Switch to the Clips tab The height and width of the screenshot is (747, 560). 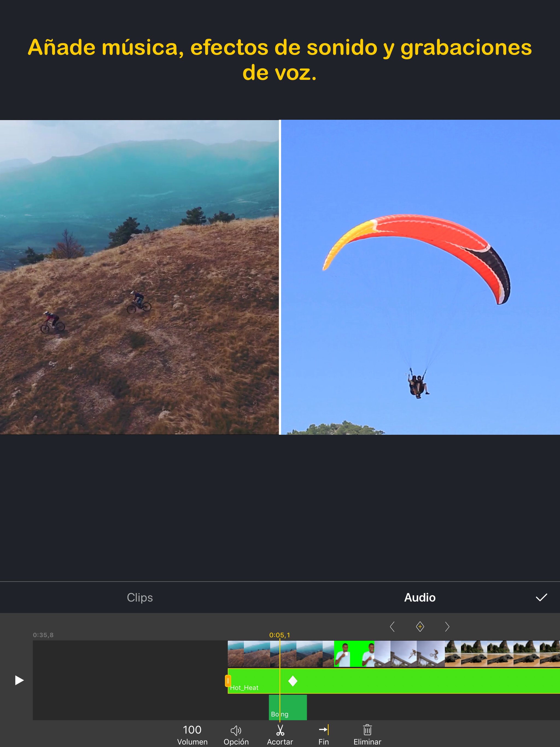point(140,597)
